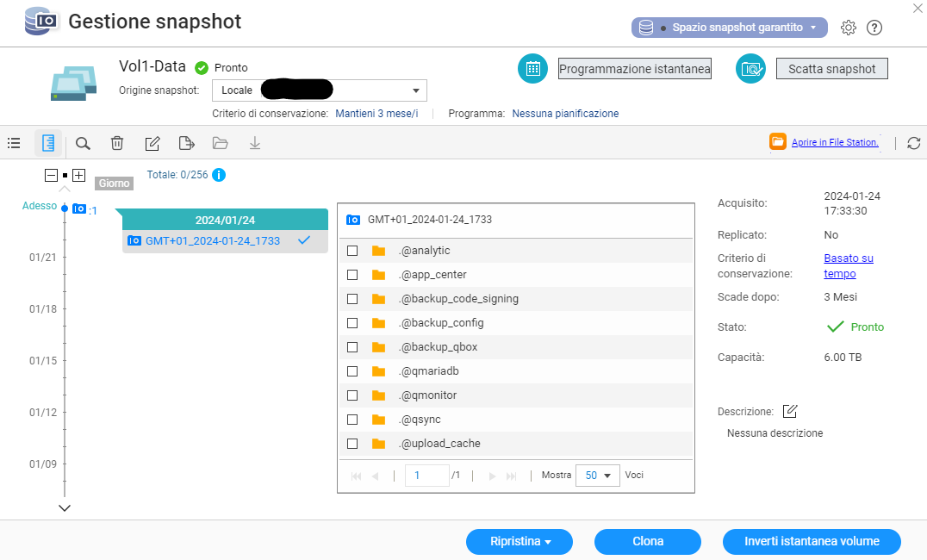Click the Scatta snapshot button

pyautogui.click(x=831, y=69)
